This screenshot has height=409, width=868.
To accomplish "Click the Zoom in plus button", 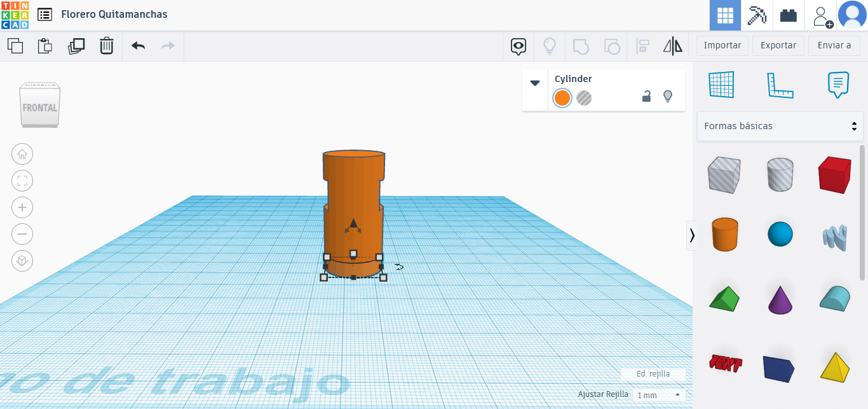I will click(22, 207).
